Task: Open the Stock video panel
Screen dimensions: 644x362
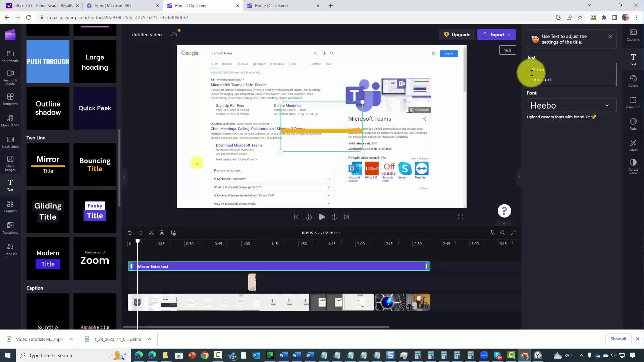Action: click(x=10, y=142)
